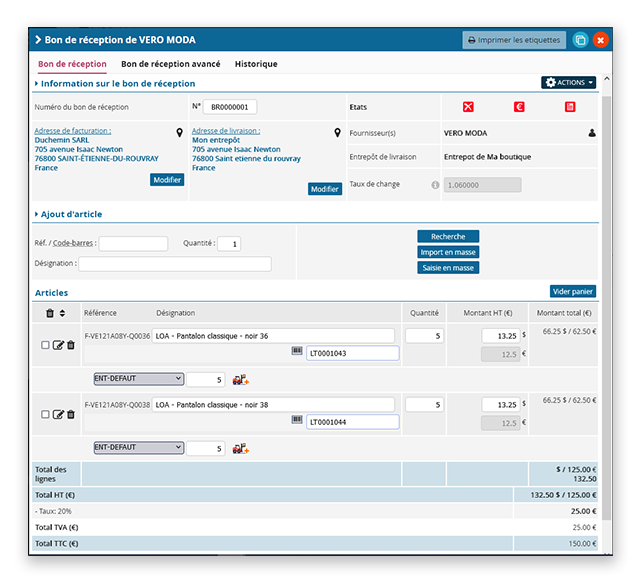Click the Taux de change field
641x582 pixels.
(x=482, y=185)
